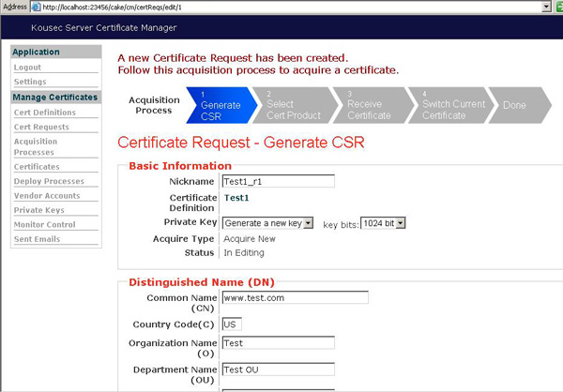The width and height of the screenshot is (563, 392).
Task: Open the Test1 certificate definition link
Action: pyautogui.click(x=236, y=198)
